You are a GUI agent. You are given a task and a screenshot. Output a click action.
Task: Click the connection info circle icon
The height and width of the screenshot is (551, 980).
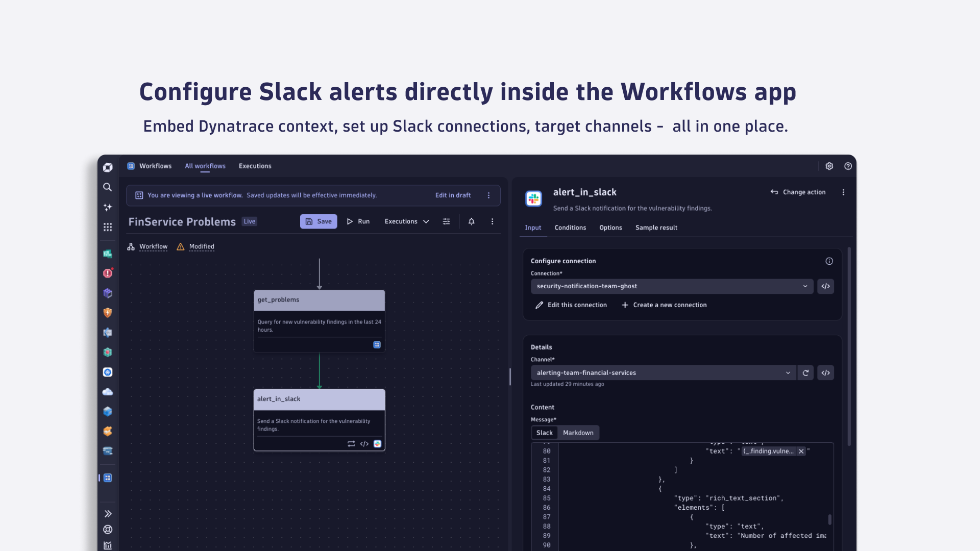[829, 261]
